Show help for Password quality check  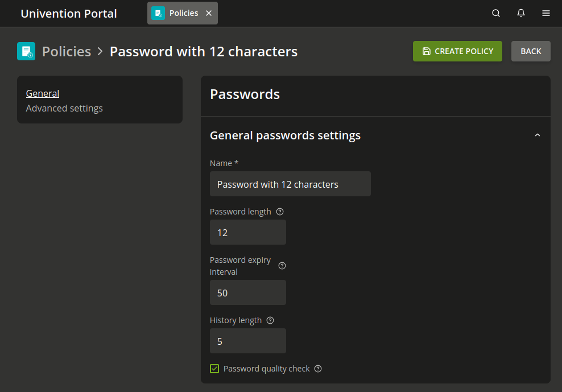(318, 369)
